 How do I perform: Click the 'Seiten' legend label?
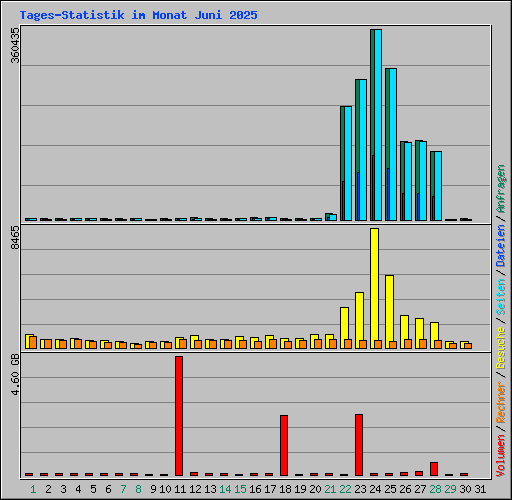(x=501, y=297)
